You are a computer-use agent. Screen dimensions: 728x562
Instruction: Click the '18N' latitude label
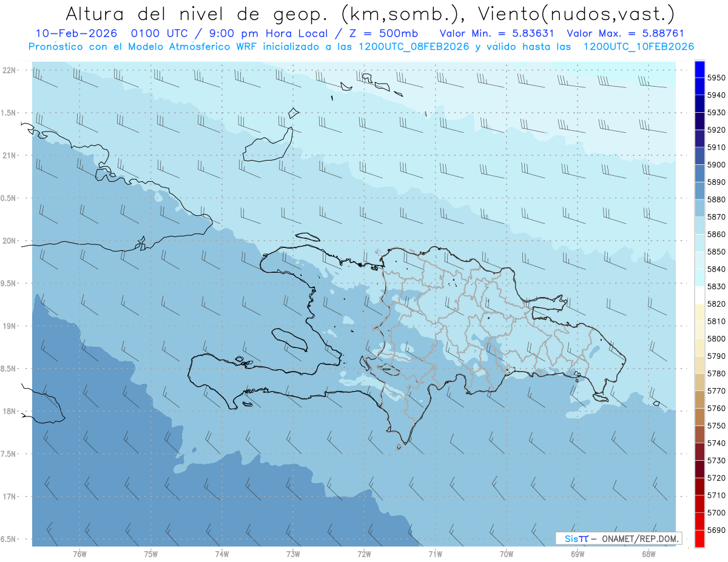pos(10,411)
